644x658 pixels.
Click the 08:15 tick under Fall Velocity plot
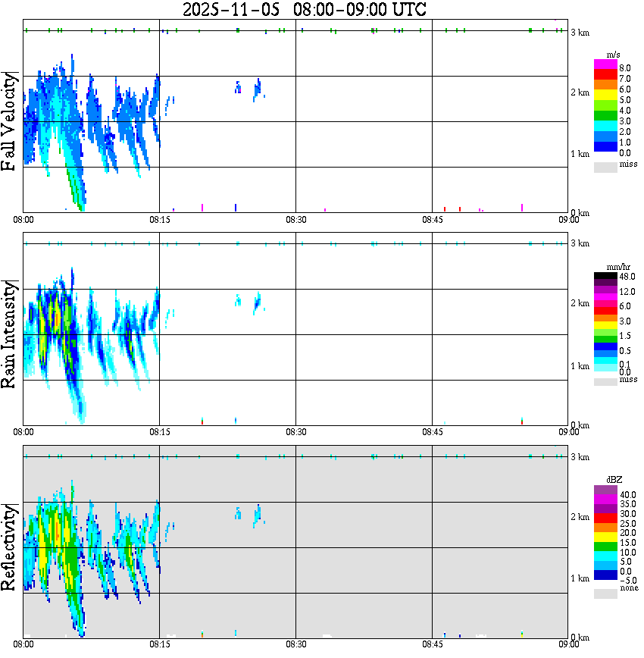coord(159,220)
